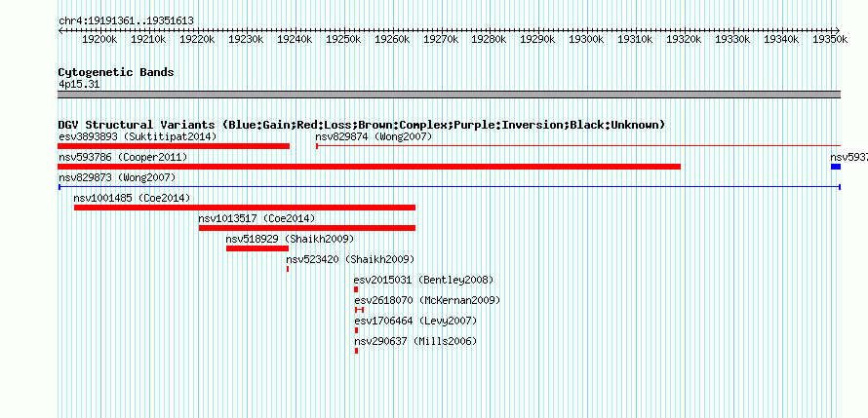Click the 19290k ruler tick label
The image size is (868, 418).
click(538, 39)
